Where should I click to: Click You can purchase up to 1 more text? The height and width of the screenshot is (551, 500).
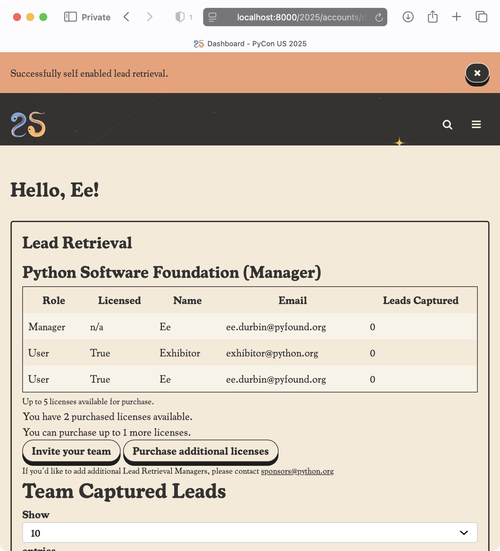click(107, 433)
